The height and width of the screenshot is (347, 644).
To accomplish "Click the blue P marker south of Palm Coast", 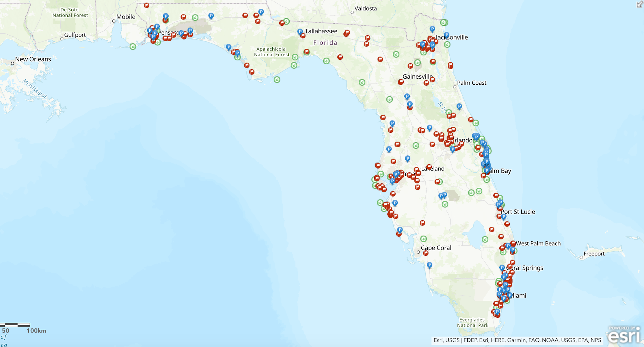I will click(459, 106).
